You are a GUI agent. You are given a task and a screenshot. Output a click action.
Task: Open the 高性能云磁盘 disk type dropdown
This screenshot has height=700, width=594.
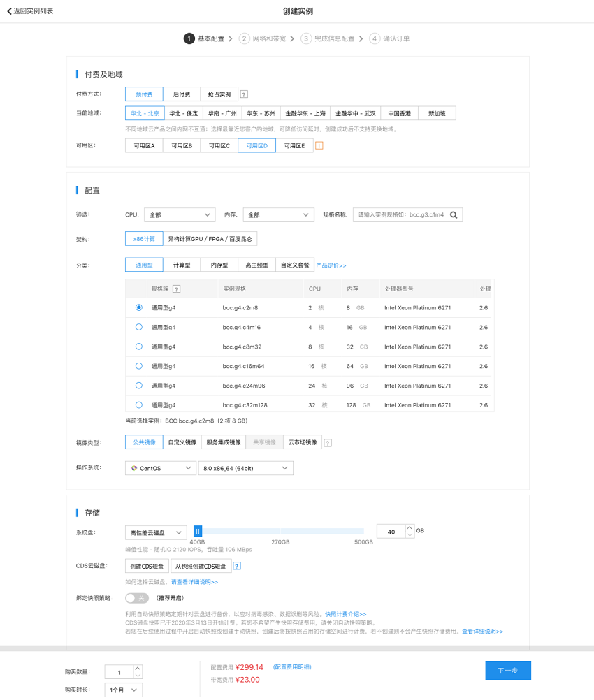156,532
